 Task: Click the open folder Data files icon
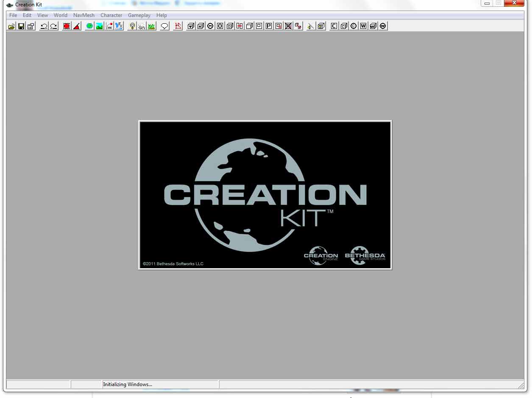(11, 26)
